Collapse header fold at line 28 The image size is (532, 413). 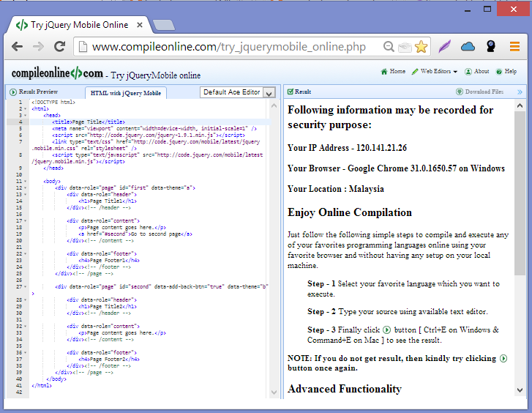click(x=26, y=300)
